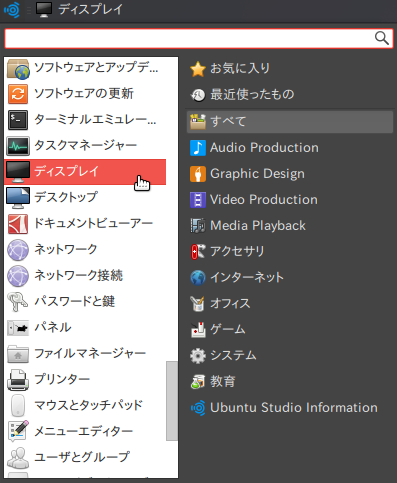Click the orange Software Updater icon
Viewport: 397px width, 483px height.
[x=18, y=94]
